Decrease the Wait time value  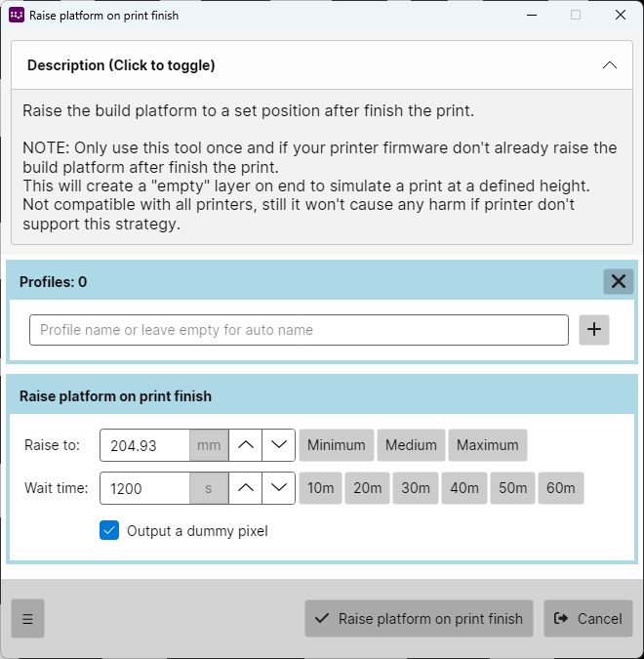click(x=278, y=488)
